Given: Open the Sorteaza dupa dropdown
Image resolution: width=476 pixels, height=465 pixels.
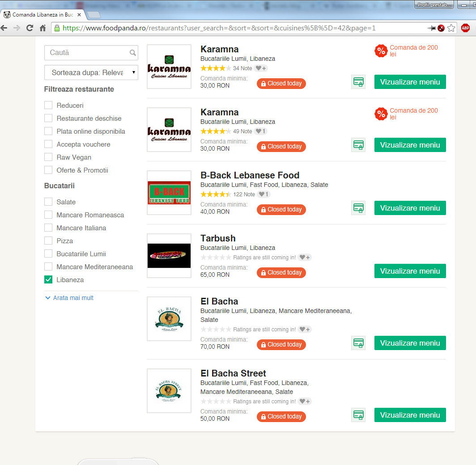Looking at the screenshot, I should point(91,72).
